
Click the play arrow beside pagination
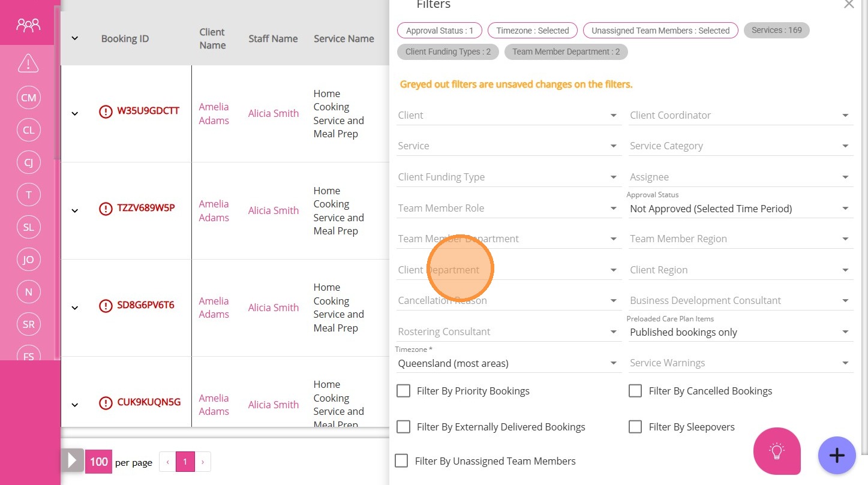tap(72, 461)
